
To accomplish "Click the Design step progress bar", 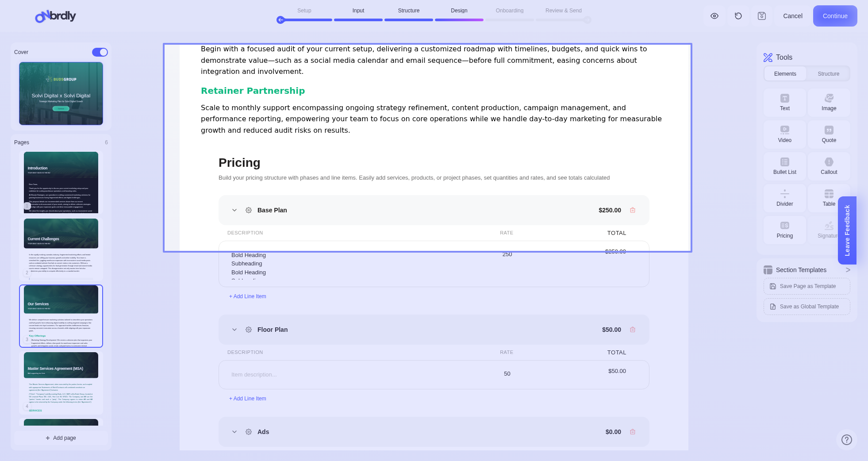I will pyautogui.click(x=459, y=20).
